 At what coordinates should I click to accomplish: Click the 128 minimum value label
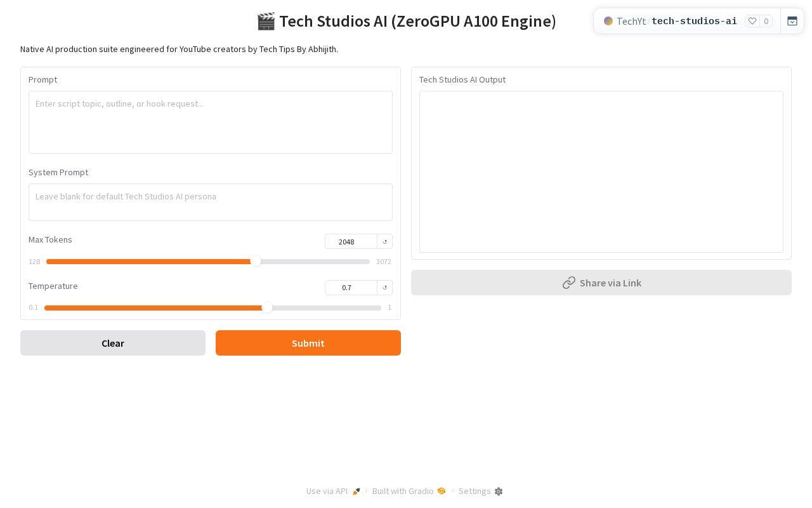[x=34, y=262]
